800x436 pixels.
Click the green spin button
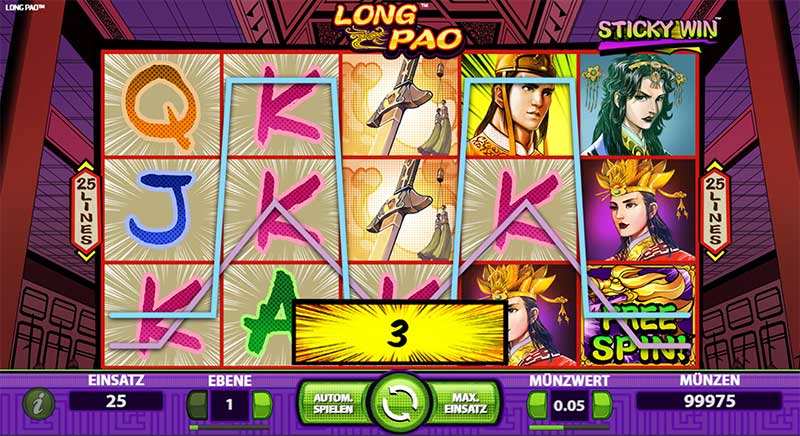tap(399, 403)
